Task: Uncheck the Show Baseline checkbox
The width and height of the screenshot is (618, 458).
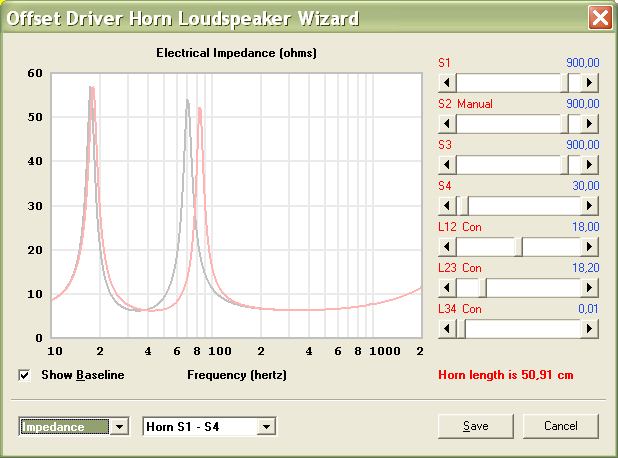Action: tap(24, 375)
